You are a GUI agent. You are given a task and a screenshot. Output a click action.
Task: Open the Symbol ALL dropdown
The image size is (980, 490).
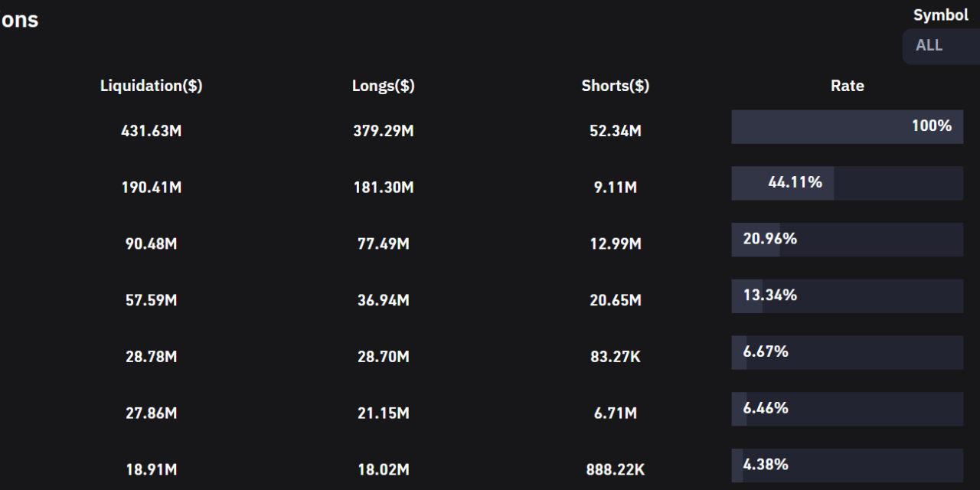[940, 46]
